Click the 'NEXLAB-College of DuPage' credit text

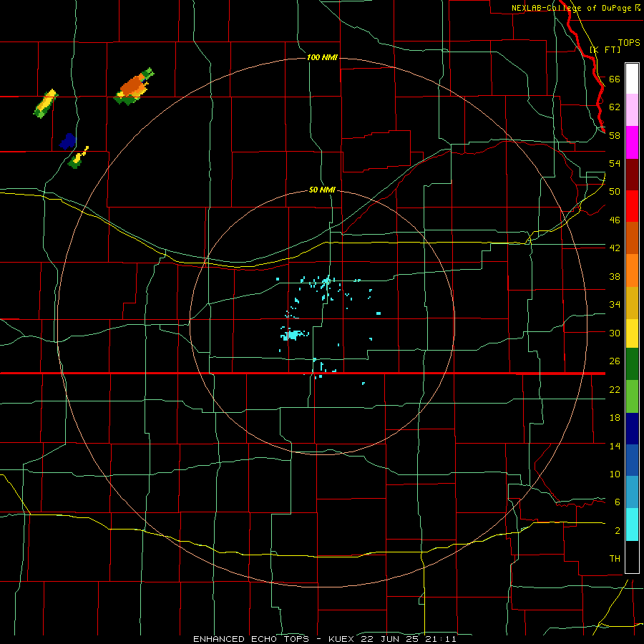571,8
